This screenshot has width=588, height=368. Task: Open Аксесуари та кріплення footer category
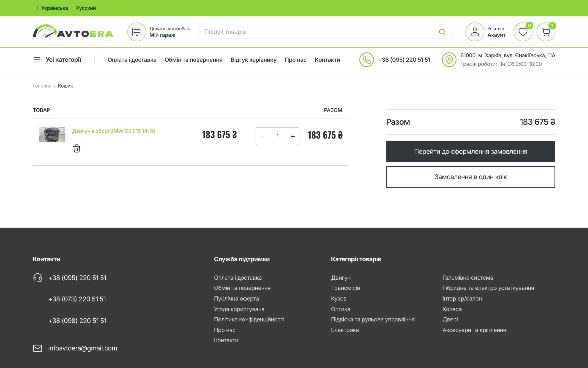pos(474,330)
